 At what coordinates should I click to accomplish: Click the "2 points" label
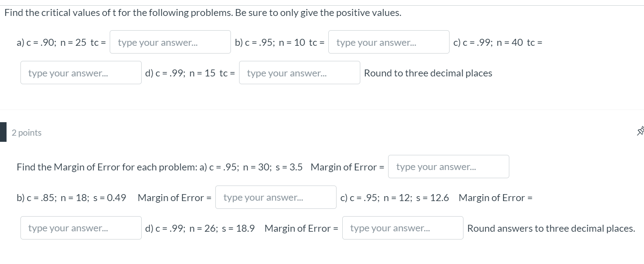[27, 133]
